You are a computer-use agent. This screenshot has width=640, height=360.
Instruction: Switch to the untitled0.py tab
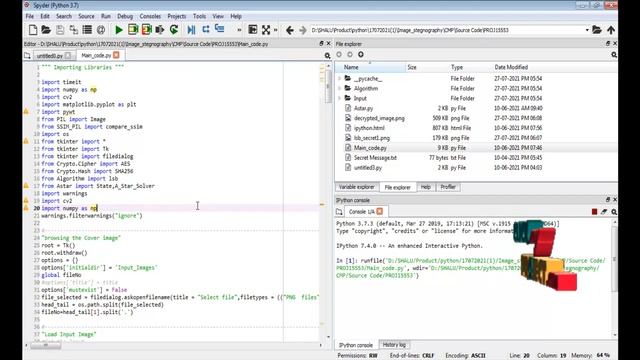50,56
